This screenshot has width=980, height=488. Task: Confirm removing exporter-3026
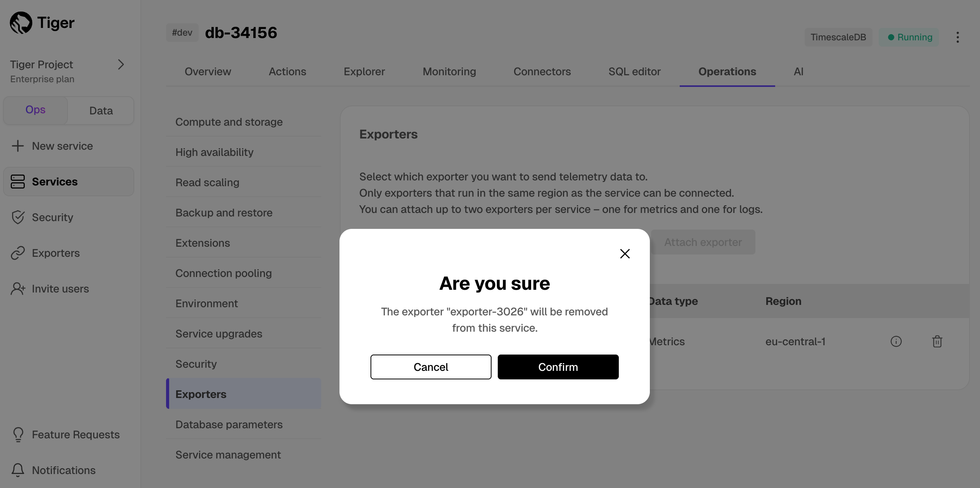click(558, 367)
